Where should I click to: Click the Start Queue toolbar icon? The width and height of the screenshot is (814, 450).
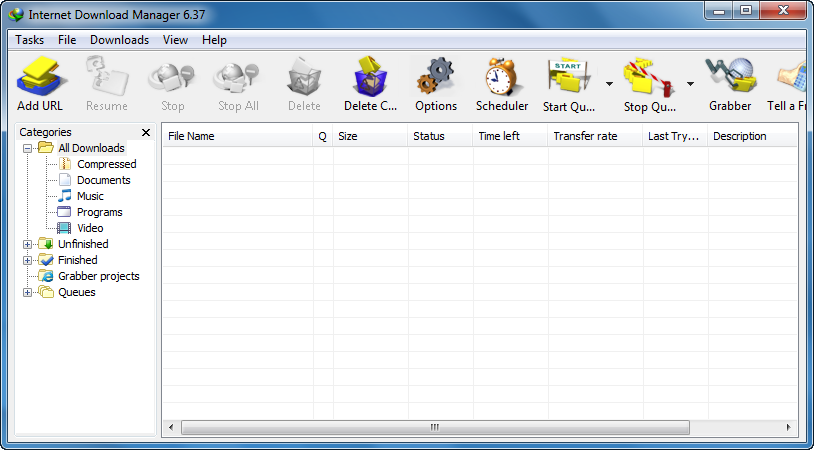(x=568, y=77)
